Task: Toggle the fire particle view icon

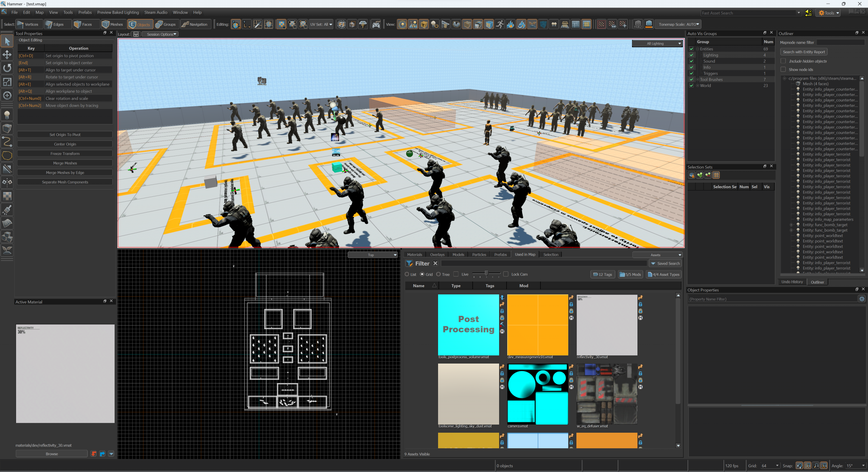Action: tap(510, 24)
